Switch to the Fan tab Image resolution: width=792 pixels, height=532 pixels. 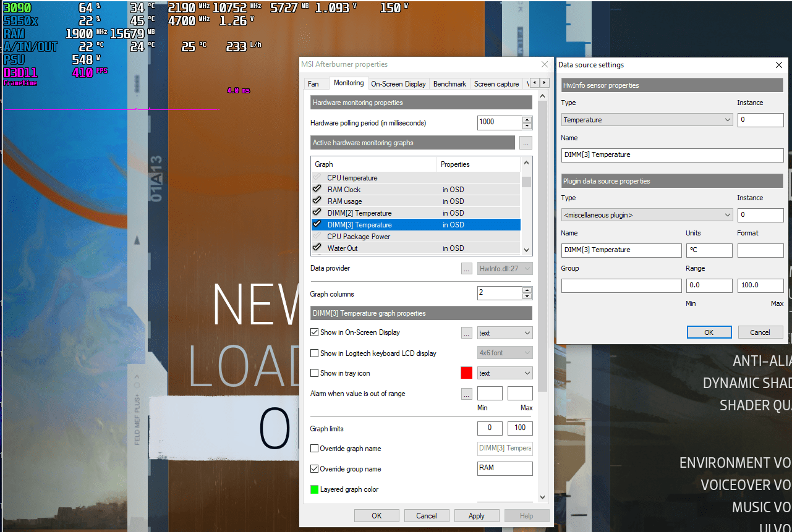(x=313, y=84)
